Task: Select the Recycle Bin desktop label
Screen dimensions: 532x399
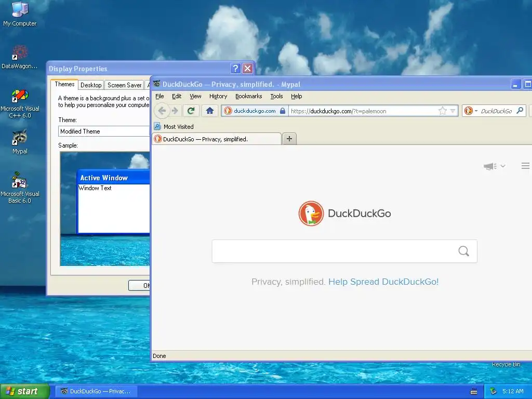Action: (x=506, y=364)
